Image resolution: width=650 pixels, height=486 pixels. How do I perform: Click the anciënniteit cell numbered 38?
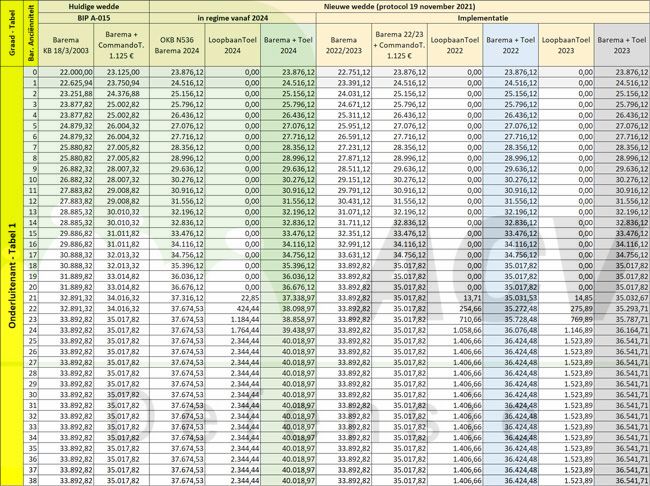31,481
